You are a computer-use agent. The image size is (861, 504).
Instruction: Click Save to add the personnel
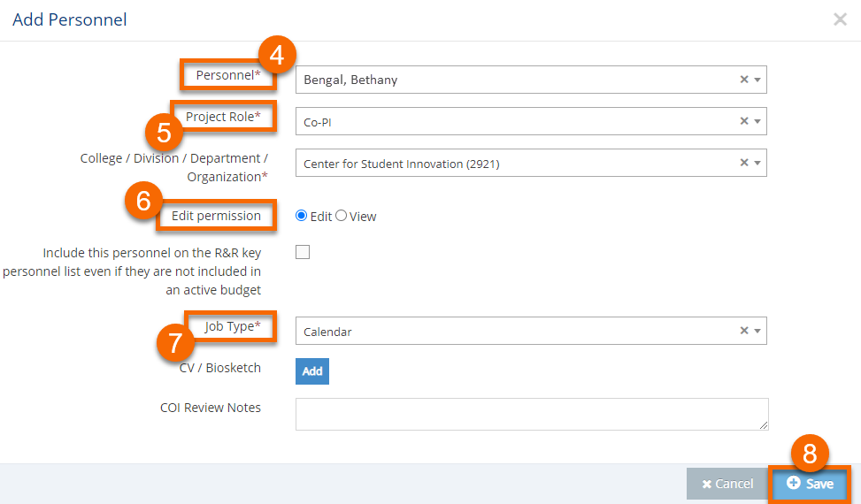[x=810, y=484]
